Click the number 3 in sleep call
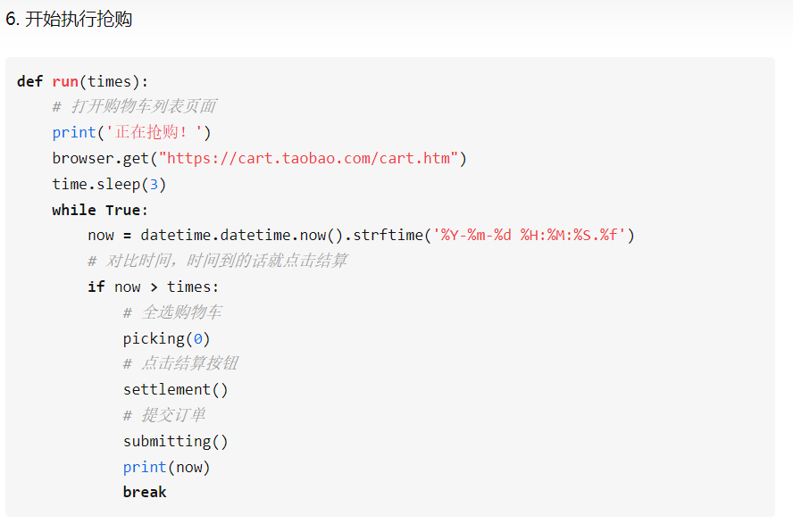The width and height of the screenshot is (793, 532). pos(154,184)
